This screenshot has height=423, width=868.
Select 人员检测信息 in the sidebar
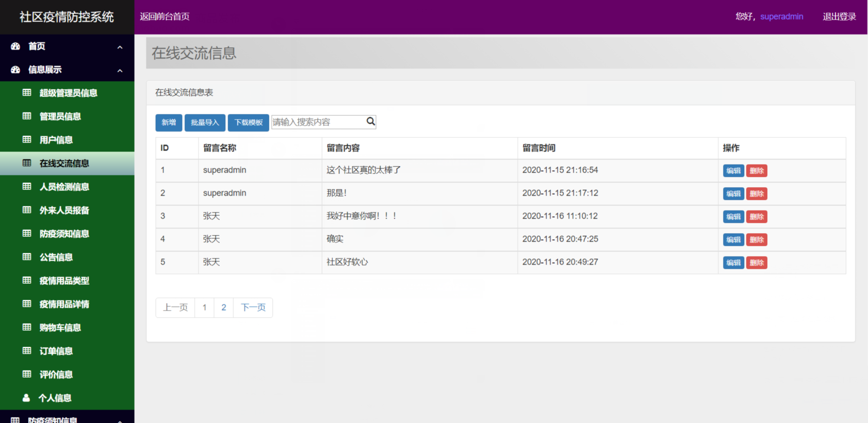(67, 187)
